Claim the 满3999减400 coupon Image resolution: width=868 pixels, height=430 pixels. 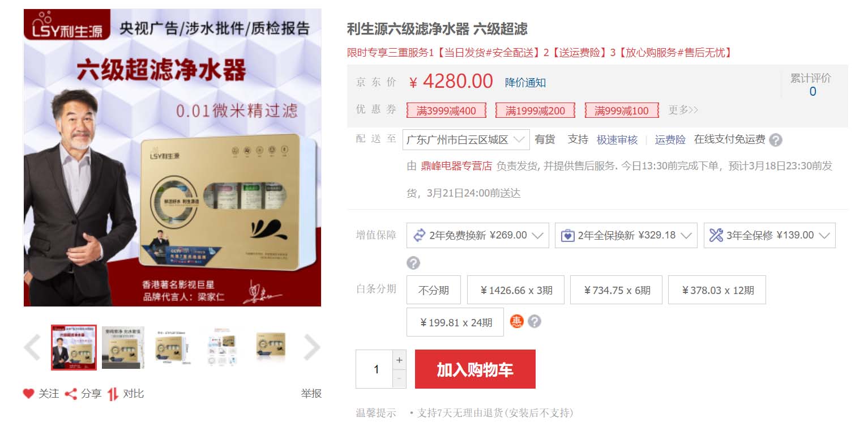(x=446, y=110)
